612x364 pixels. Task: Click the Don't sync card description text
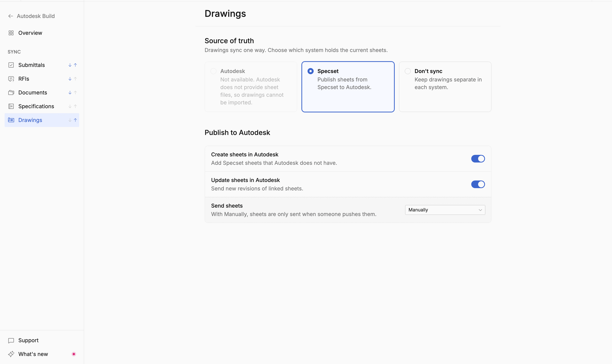click(x=448, y=83)
